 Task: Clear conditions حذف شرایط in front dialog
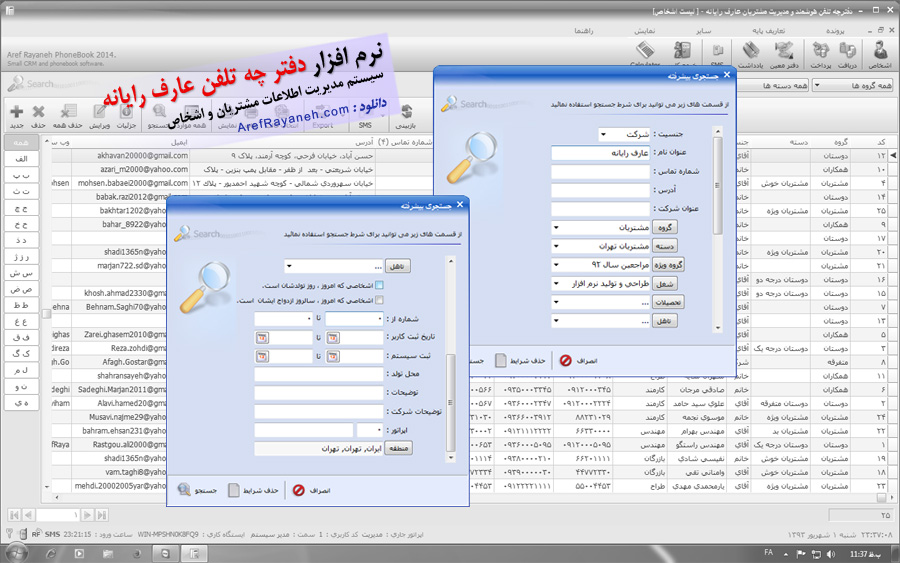click(253, 490)
